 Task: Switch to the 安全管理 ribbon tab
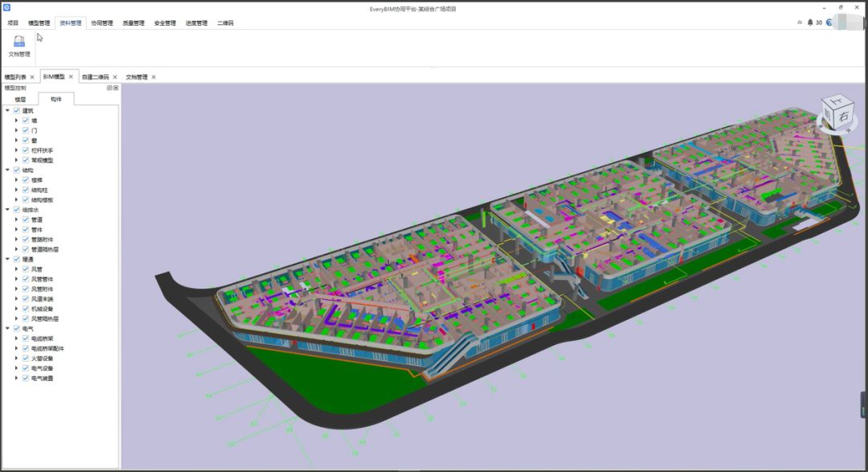(165, 23)
